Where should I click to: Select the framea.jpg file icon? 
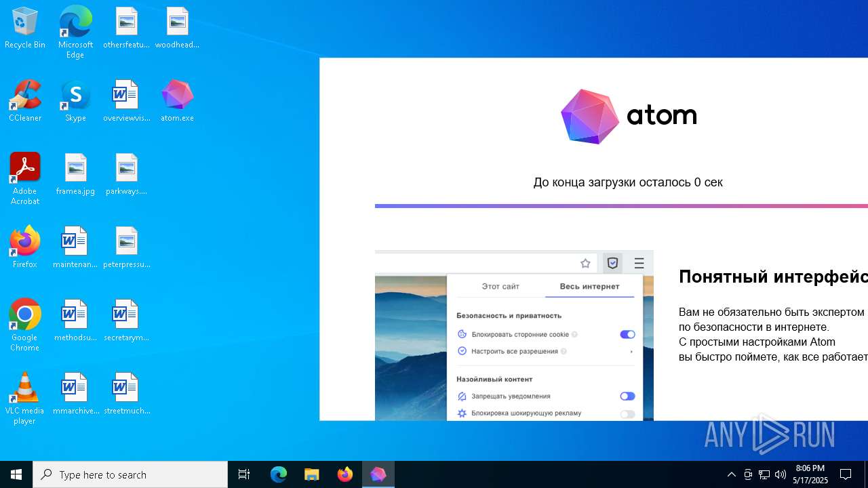[x=75, y=175]
